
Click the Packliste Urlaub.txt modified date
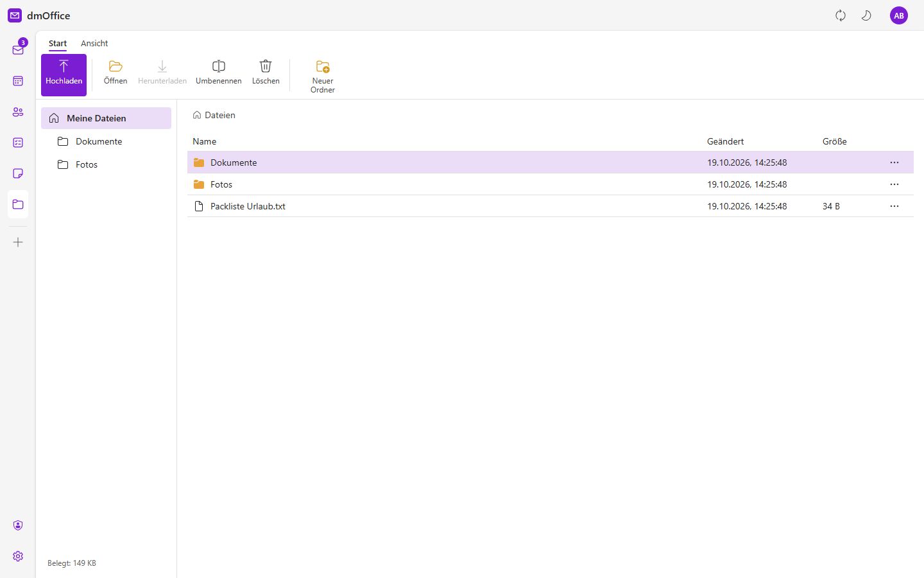coord(747,206)
